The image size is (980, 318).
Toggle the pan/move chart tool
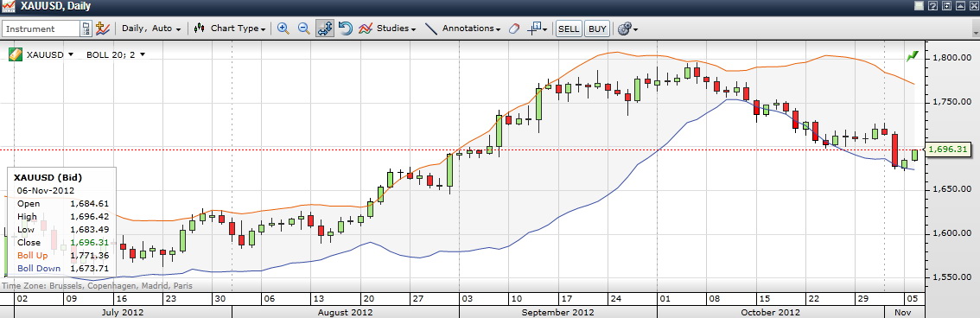pyautogui.click(x=325, y=29)
